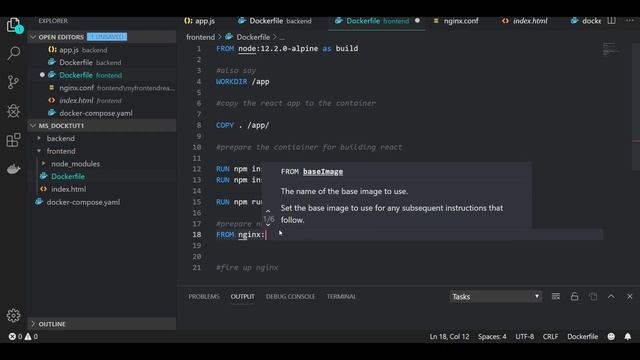Open the Terminal panel tab

[x=341, y=297]
